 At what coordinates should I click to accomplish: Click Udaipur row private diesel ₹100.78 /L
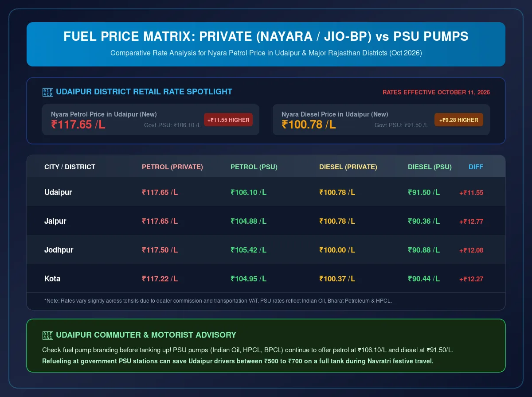pyautogui.click(x=337, y=192)
